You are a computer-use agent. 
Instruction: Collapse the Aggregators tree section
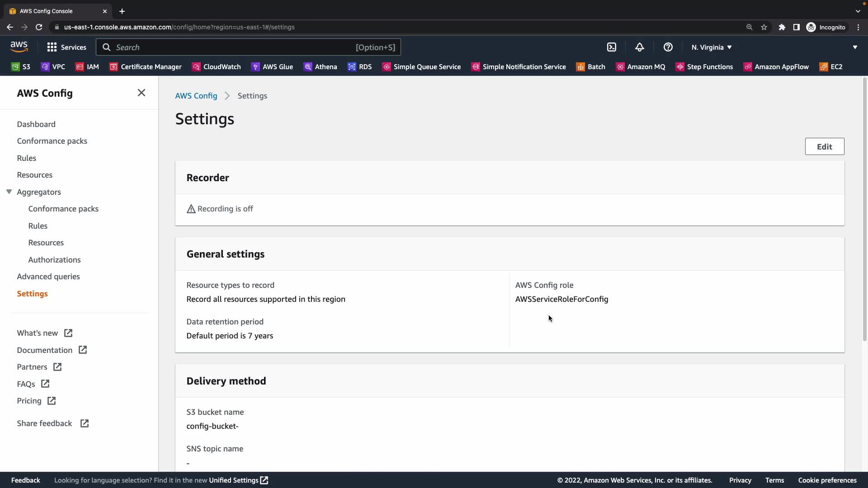tap(9, 192)
